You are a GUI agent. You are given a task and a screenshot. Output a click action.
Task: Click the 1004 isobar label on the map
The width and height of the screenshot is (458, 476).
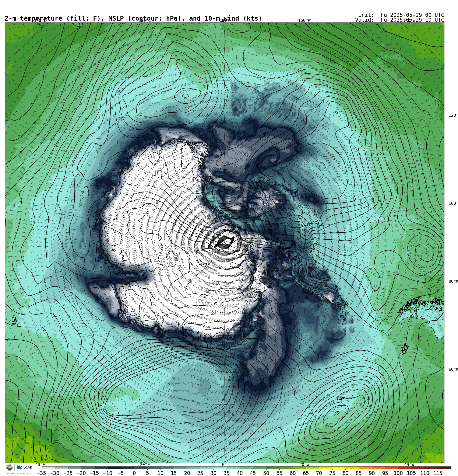[398, 115]
